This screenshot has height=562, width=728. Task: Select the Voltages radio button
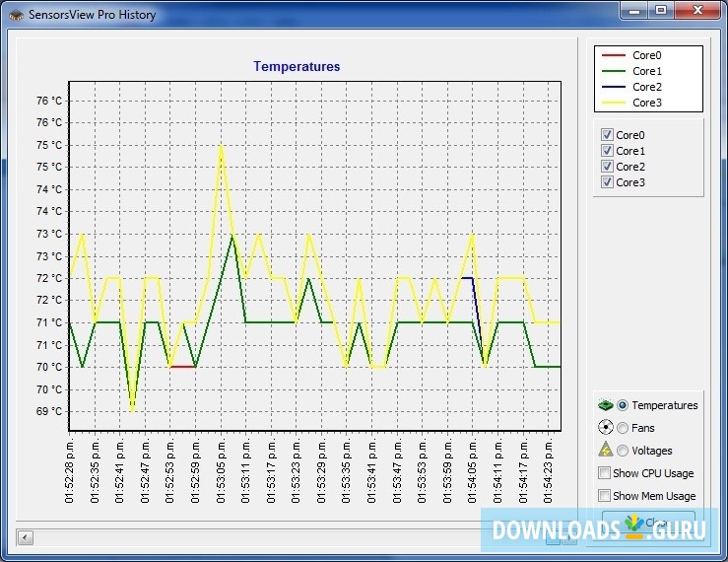pyautogui.click(x=623, y=451)
